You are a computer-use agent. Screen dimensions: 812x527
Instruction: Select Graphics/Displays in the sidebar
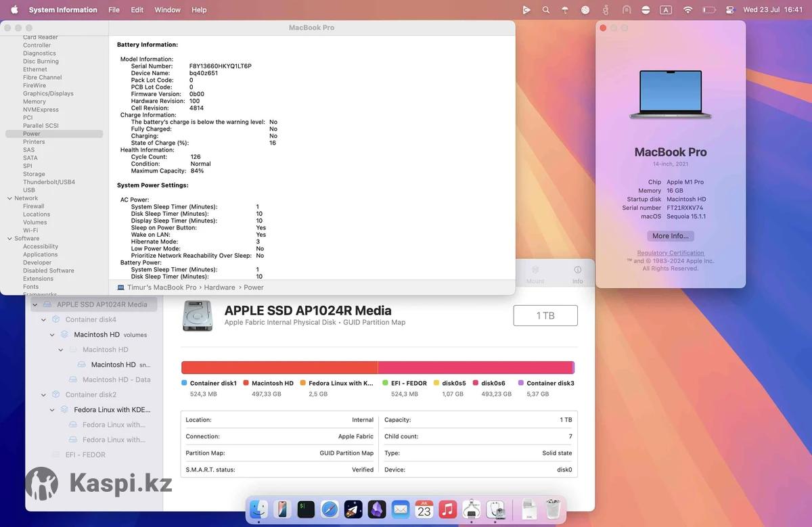(x=48, y=93)
